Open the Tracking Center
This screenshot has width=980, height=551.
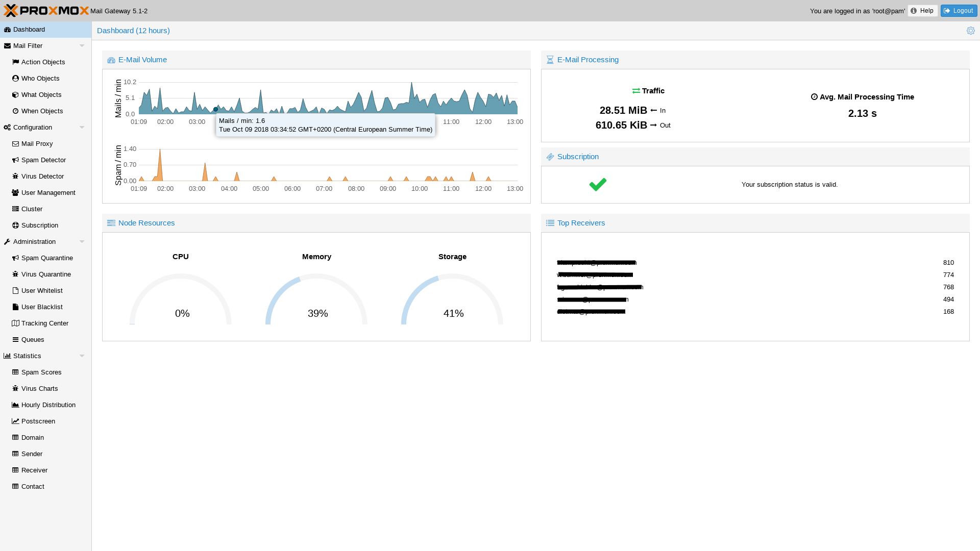45,323
